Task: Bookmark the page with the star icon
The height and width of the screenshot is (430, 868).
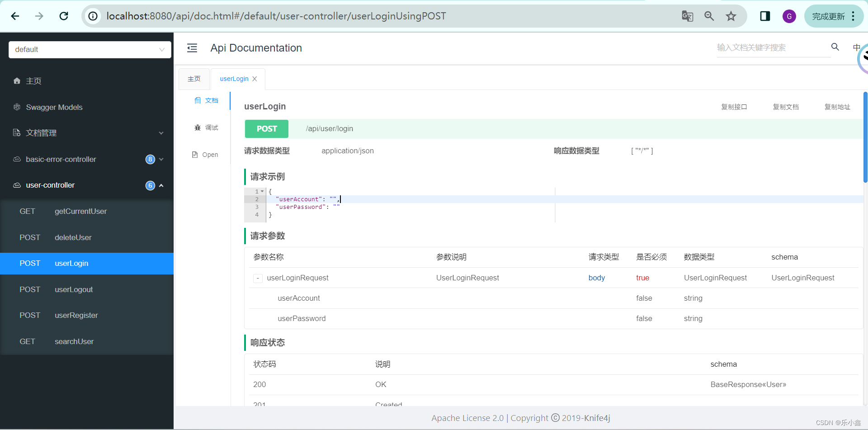Action: pos(731,16)
